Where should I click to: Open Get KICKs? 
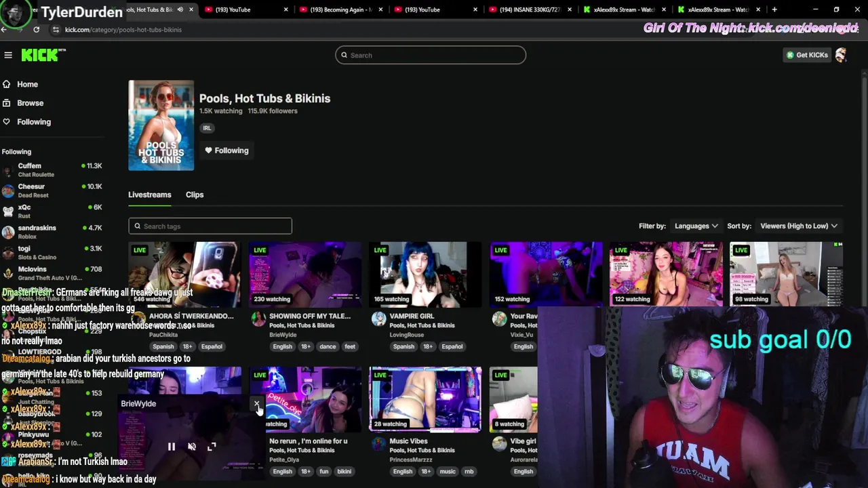click(x=807, y=55)
